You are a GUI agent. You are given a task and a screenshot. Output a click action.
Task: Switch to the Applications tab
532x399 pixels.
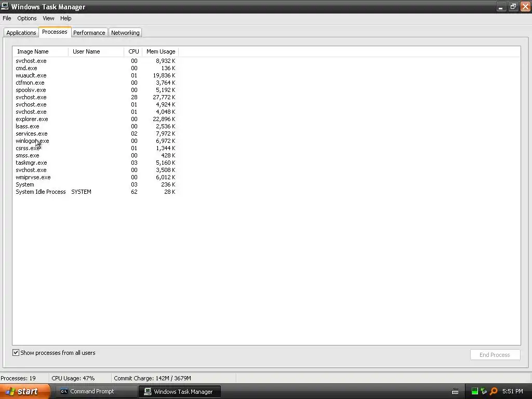(21, 33)
